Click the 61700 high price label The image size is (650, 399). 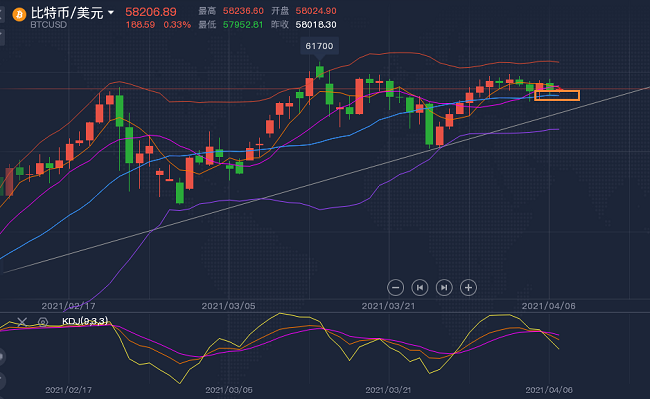pos(319,46)
